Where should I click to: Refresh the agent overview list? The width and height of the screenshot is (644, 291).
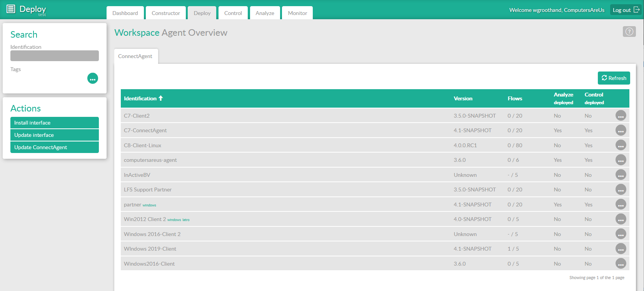point(614,78)
